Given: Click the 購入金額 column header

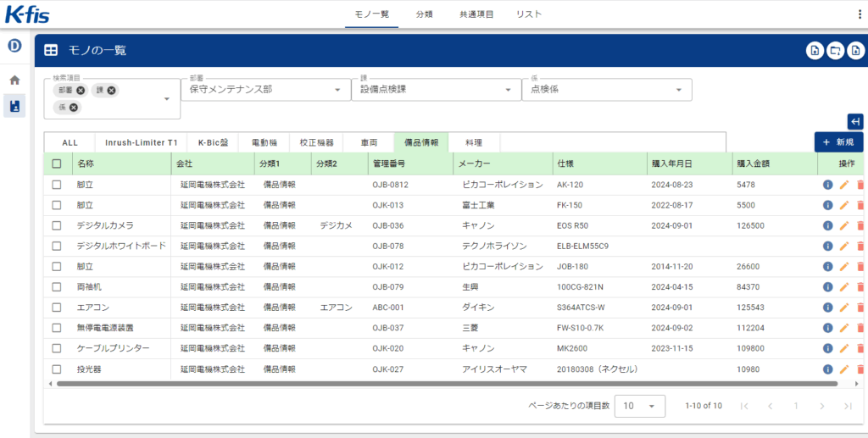Looking at the screenshot, I should point(753,164).
